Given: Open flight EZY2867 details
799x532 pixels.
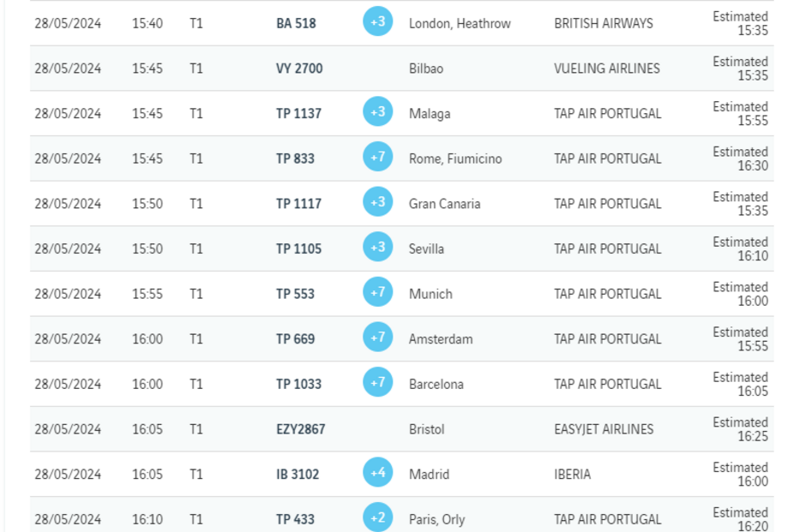Looking at the screenshot, I should click(300, 429).
